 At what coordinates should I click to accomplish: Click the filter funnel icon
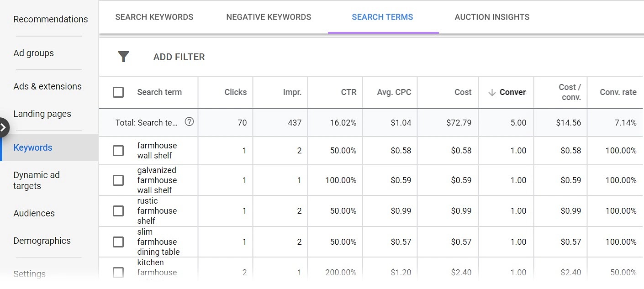pos(123,56)
